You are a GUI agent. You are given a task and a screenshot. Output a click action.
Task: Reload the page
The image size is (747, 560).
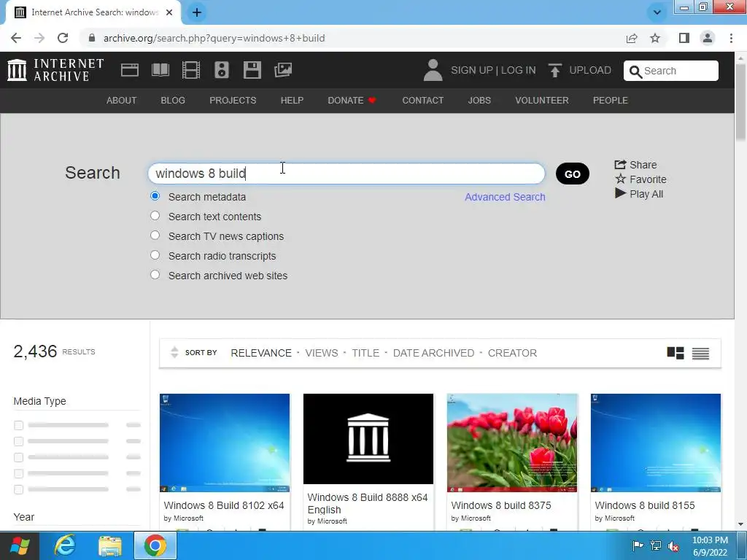coord(63,38)
